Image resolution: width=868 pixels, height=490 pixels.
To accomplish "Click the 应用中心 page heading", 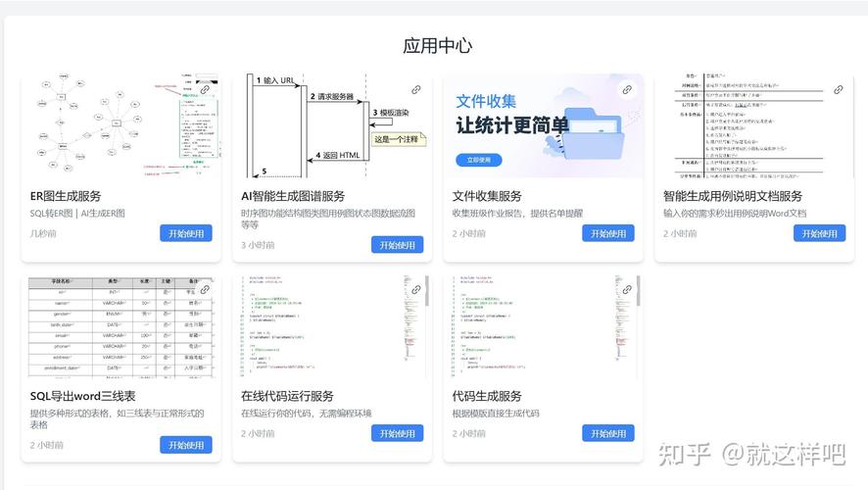I will (437, 45).
